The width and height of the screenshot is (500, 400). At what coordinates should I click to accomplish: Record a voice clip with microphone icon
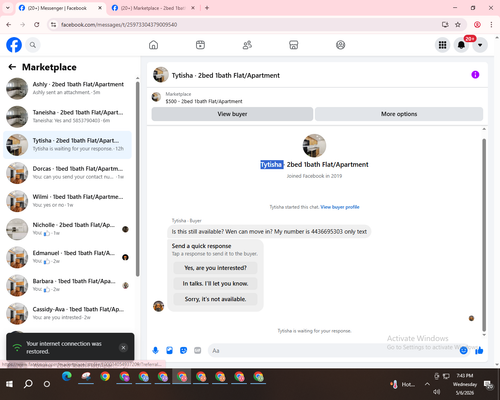[155, 350]
